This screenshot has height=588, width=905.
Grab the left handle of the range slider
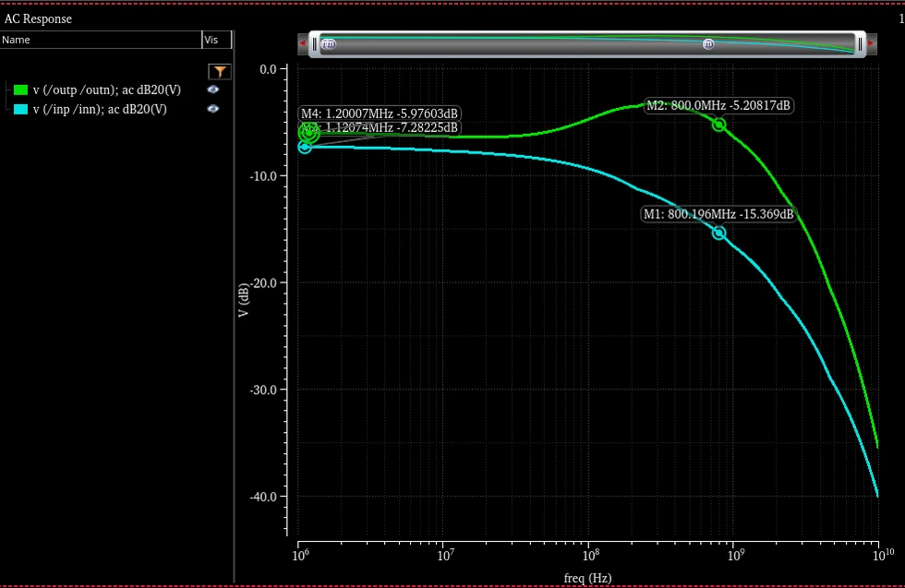click(x=315, y=44)
